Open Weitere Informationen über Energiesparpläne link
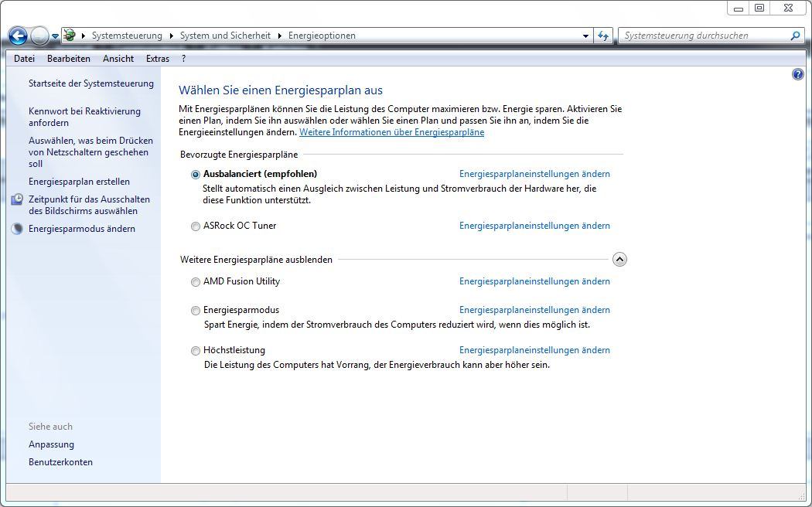812x507 pixels. [391, 132]
